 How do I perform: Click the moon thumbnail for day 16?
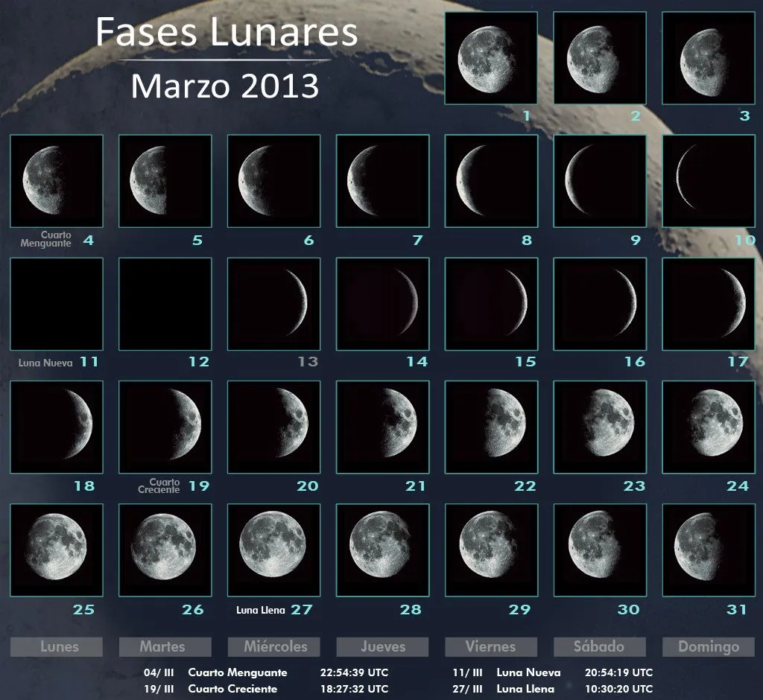(x=600, y=304)
